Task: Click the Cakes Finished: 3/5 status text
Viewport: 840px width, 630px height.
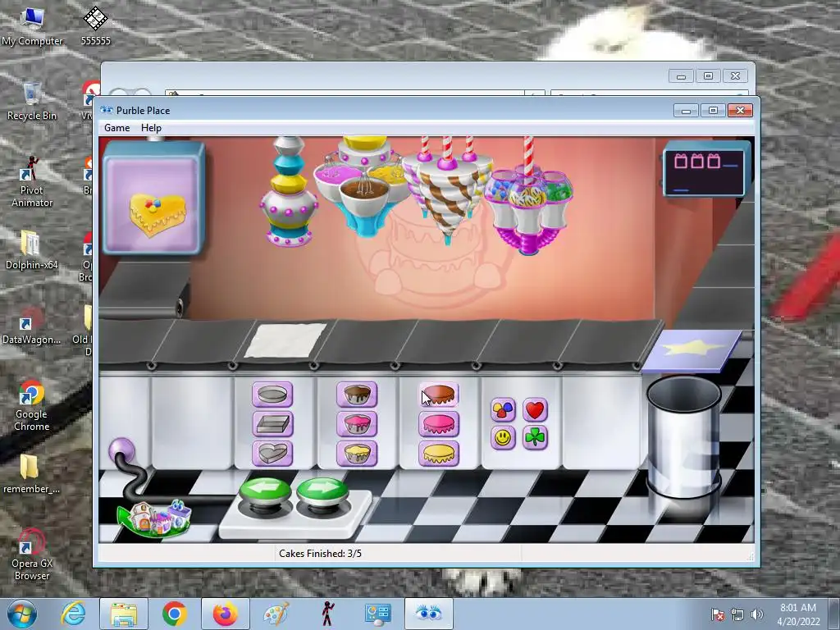Action: pyautogui.click(x=321, y=554)
